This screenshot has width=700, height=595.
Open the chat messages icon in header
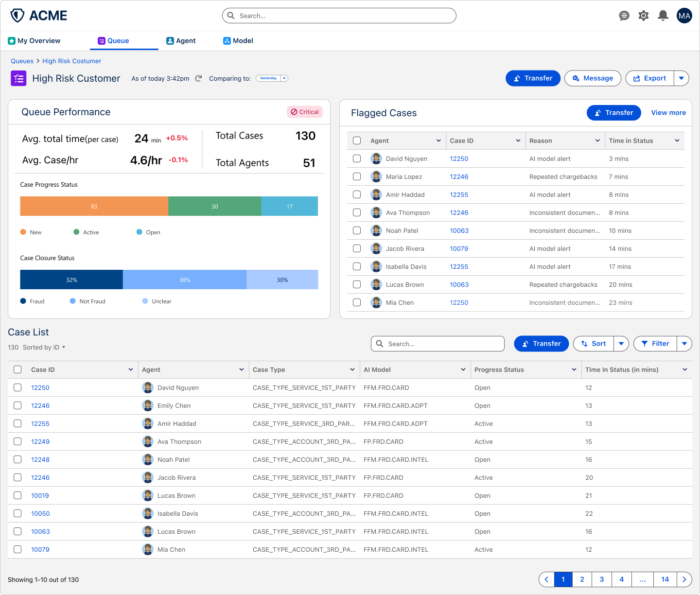(624, 16)
